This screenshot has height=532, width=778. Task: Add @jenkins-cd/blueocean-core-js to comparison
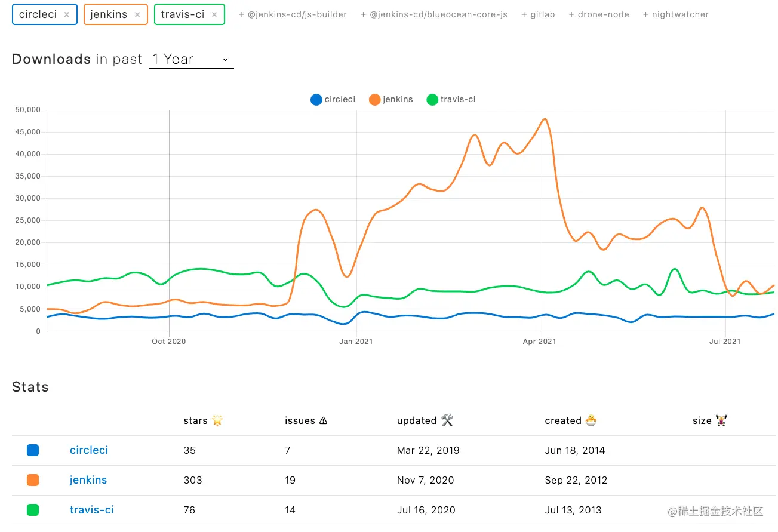(x=434, y=14)
